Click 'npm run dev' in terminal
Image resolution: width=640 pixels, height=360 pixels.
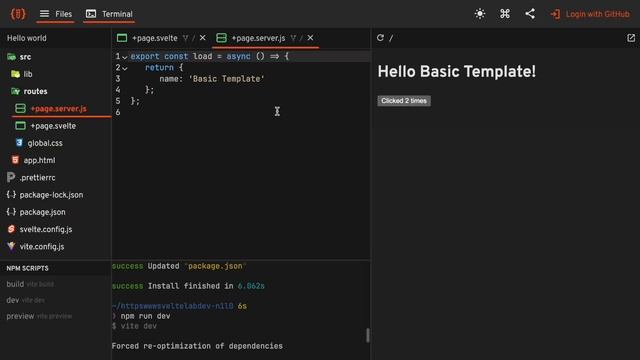pos(145,316)
